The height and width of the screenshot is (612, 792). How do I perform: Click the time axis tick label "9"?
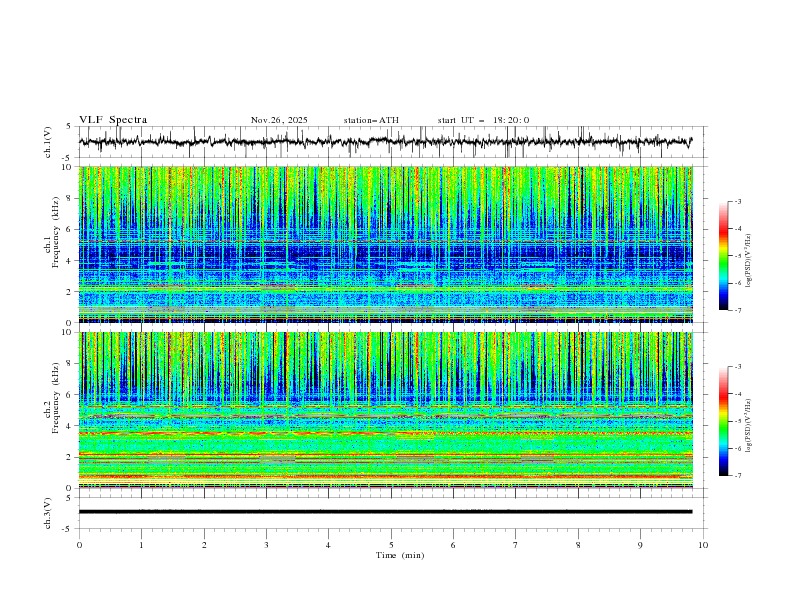[x=640, y=545]
